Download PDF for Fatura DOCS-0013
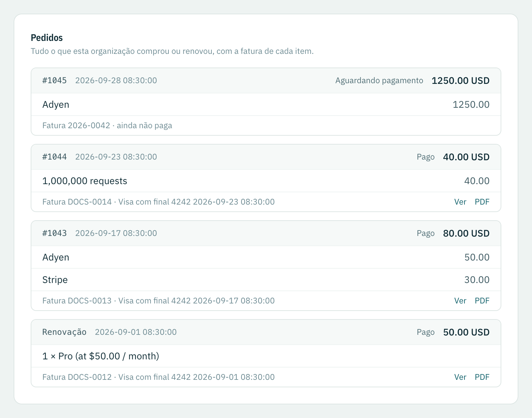 click(482, 301)
